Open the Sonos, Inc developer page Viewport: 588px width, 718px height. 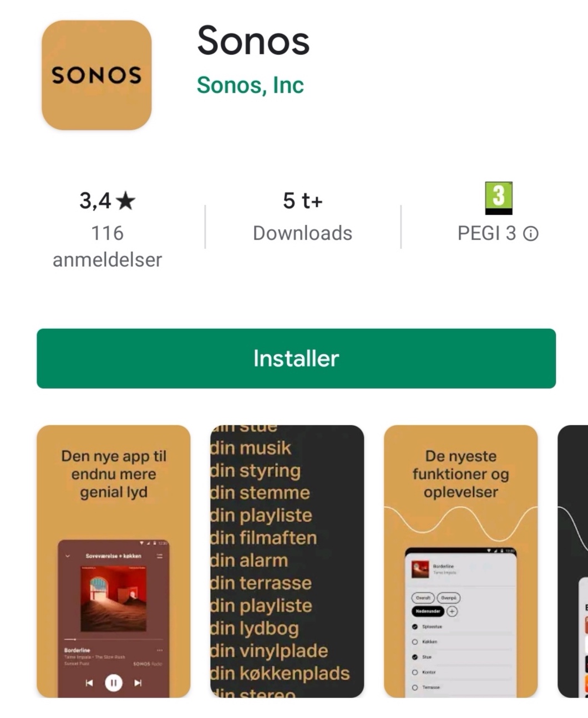coord(250,85)
